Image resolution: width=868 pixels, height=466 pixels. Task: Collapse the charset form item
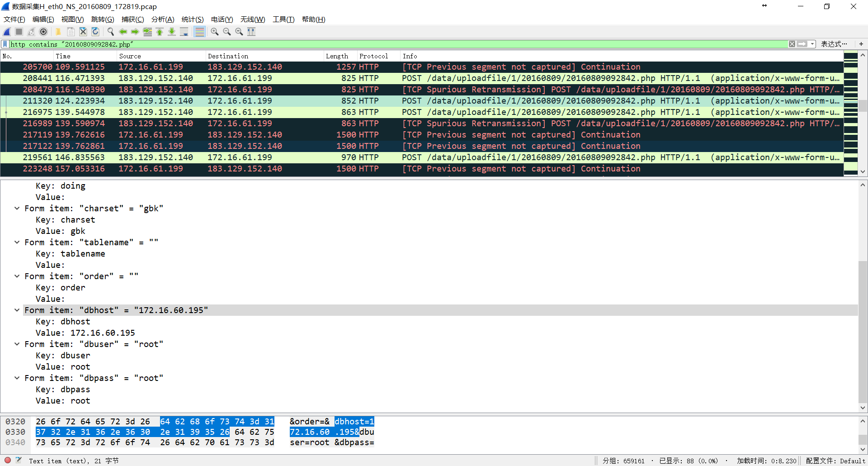coord(17,209)
